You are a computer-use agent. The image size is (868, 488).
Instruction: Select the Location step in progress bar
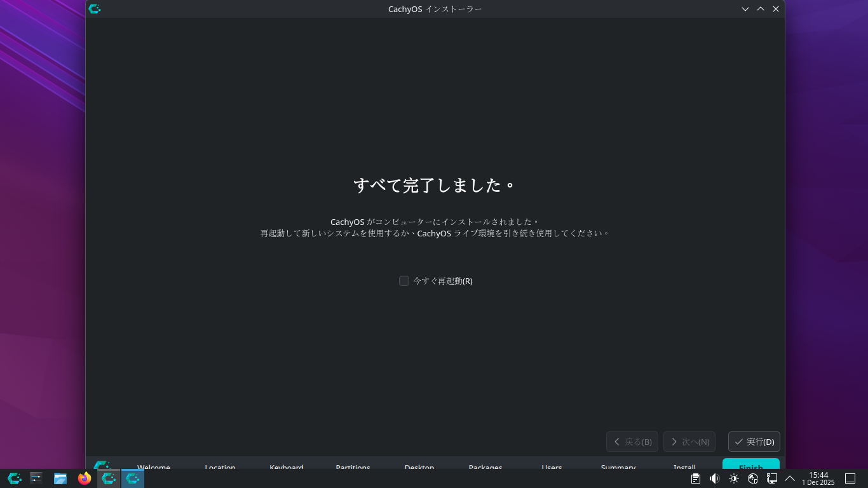[220, 466]
